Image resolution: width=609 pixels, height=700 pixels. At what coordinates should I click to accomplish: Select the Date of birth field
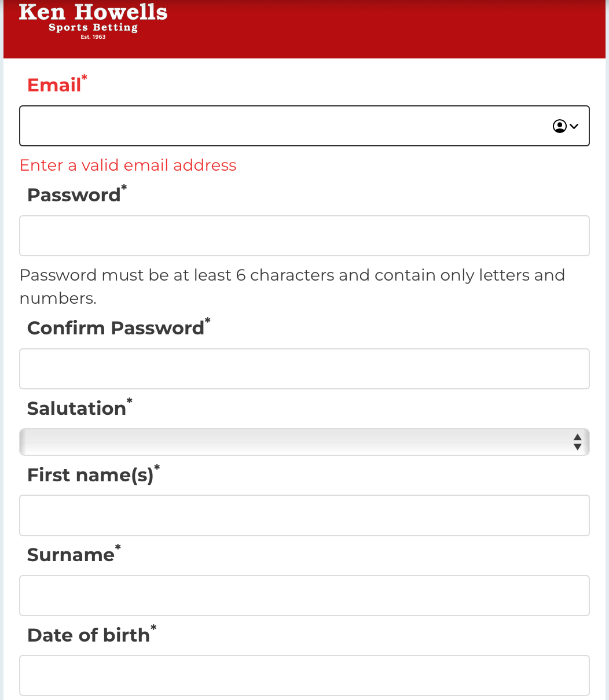point(304,675)
